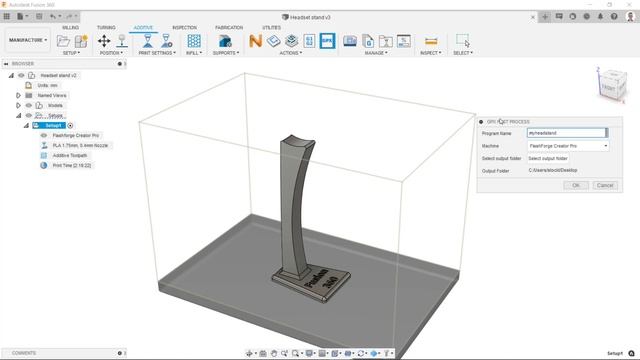Image resolution: width=640 pixels, height=360 pixels.
Task: Toggle visibility eye of Setups node
Action: point(29,116)
